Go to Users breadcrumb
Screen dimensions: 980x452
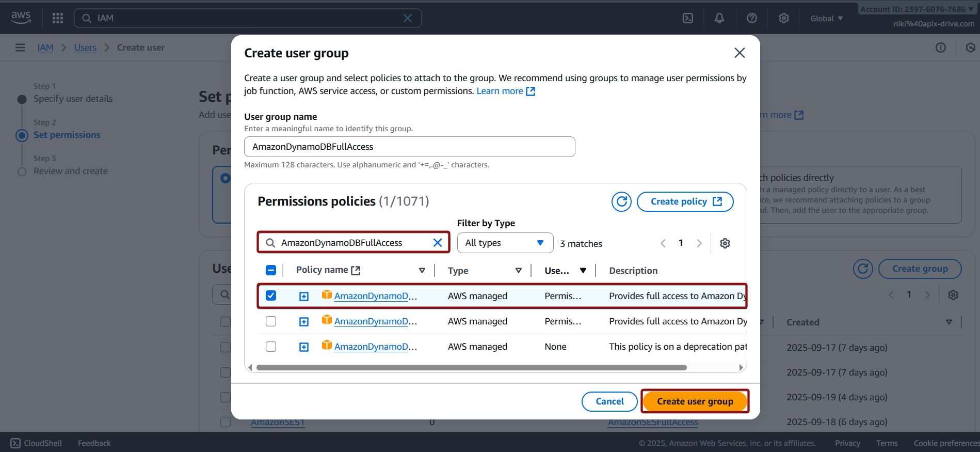click(x=85, y=48)
